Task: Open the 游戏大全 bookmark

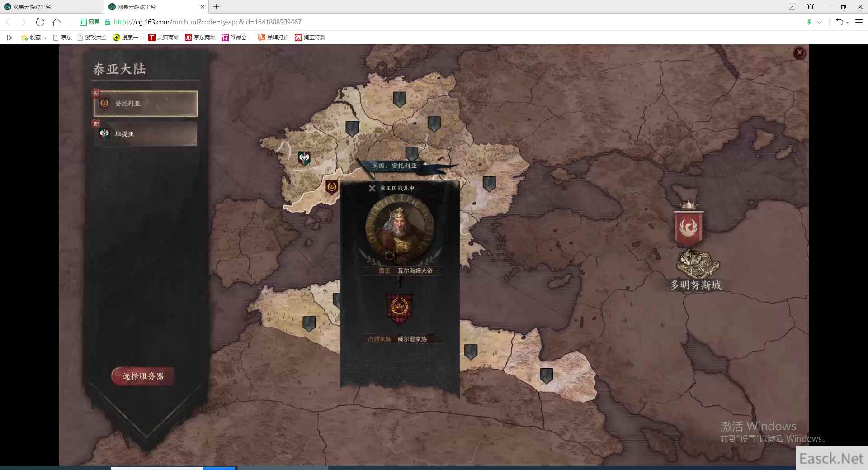Action: pyautogui.click(x=92, y=38)
